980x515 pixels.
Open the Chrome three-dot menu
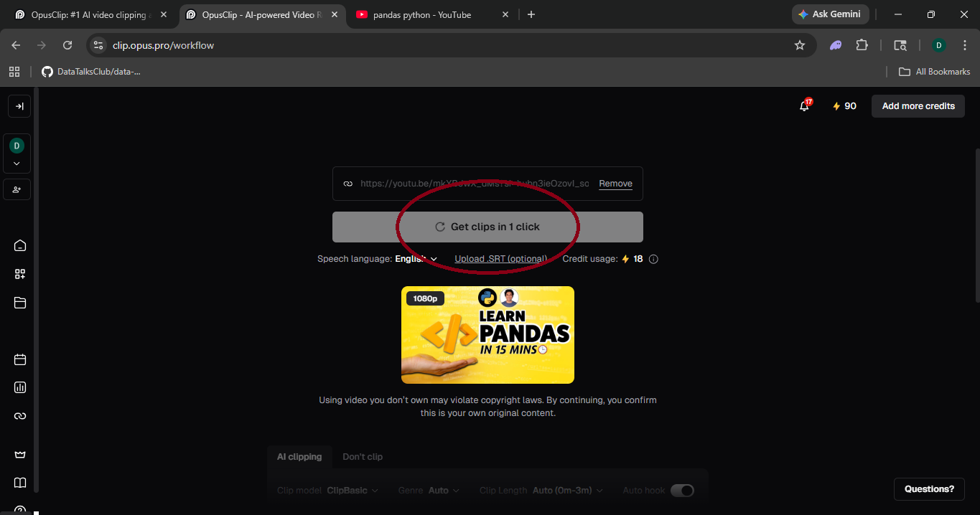tap(965, 45)
